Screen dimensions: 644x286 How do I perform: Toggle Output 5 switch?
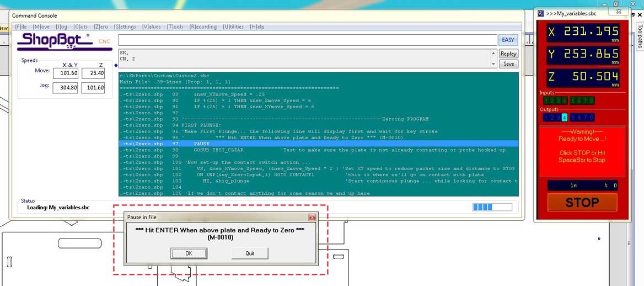tap(573, 117)
